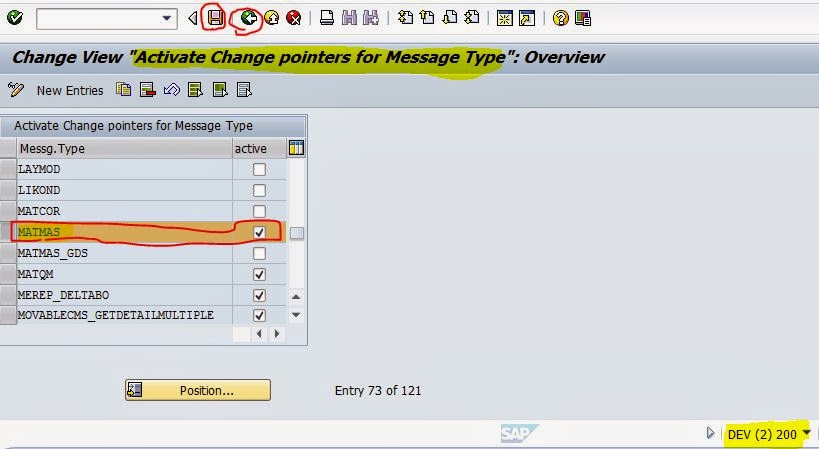The height and width of the screenshot is (449, 819).
Task: Click the Generate Shortcut icon
Action: (x=527, y=18)
